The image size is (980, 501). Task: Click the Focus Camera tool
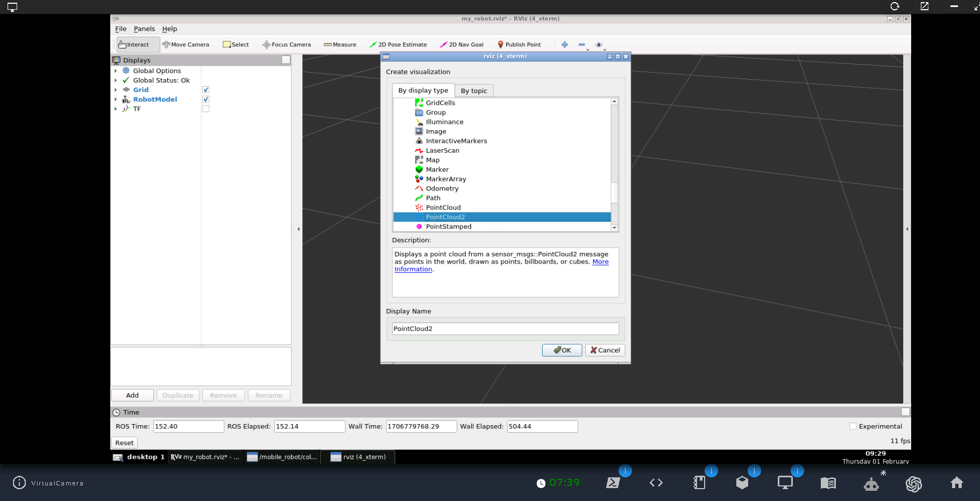(x=287, y=45)
